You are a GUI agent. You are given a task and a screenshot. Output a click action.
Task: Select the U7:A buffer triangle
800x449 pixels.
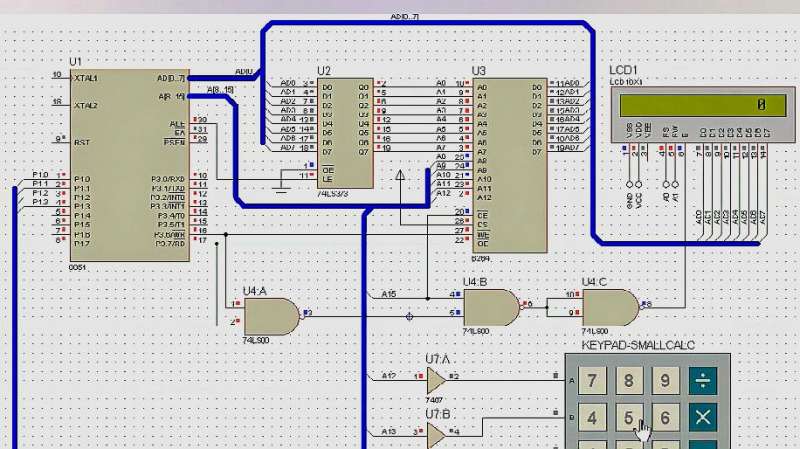coord(436,380)
